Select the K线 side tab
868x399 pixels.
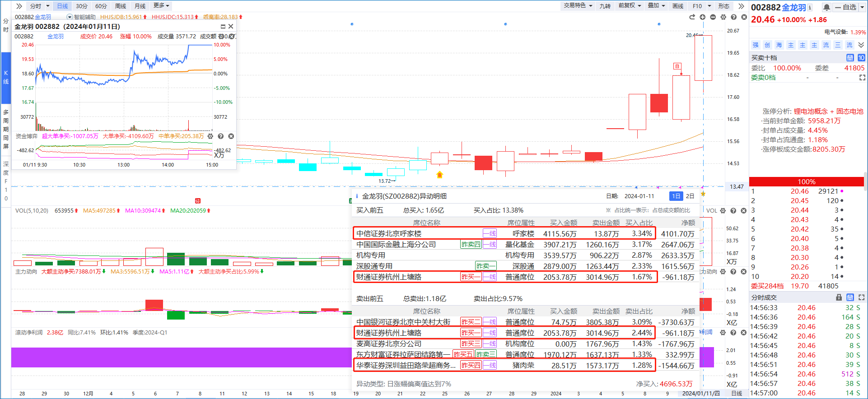pos(6,77)
